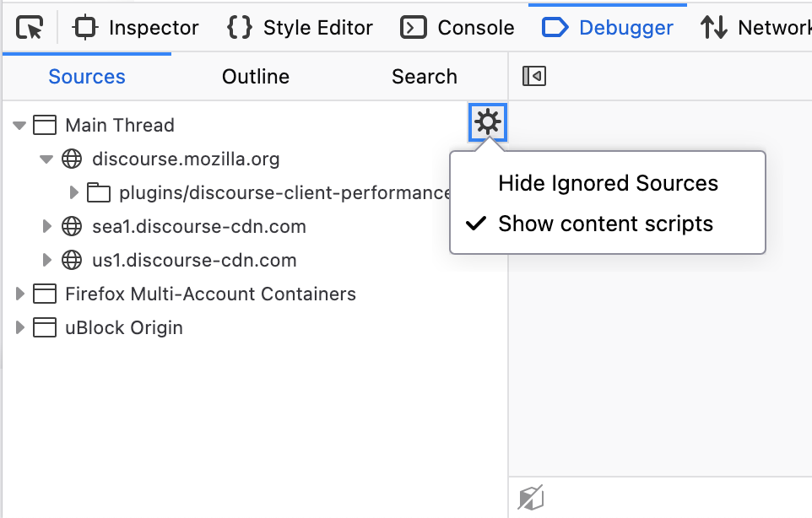Viewport: 812px width, 518px height.
Task: Switch to the Outline tab
Action: 256,77
